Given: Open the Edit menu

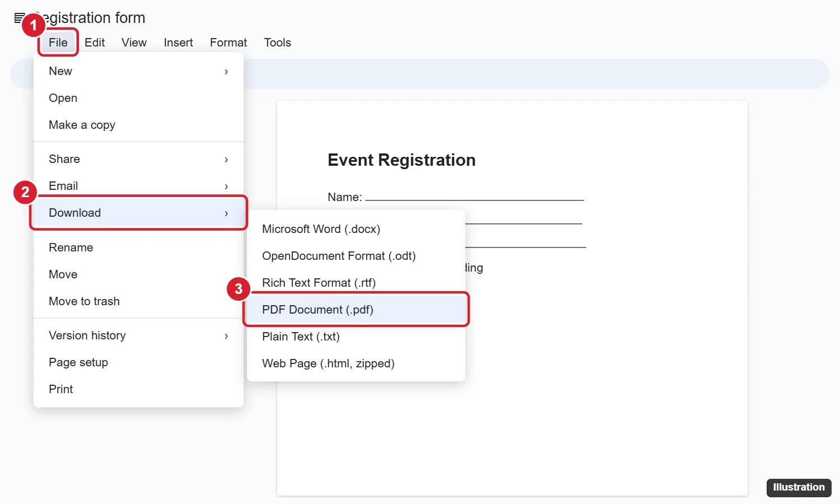Looking at the screenshot, I should [x=95, y=43].
